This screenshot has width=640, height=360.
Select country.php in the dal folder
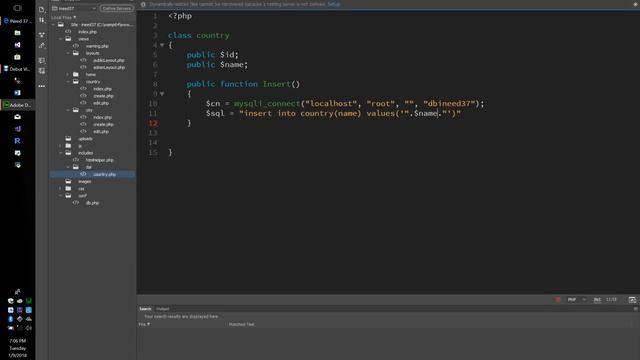104,174
